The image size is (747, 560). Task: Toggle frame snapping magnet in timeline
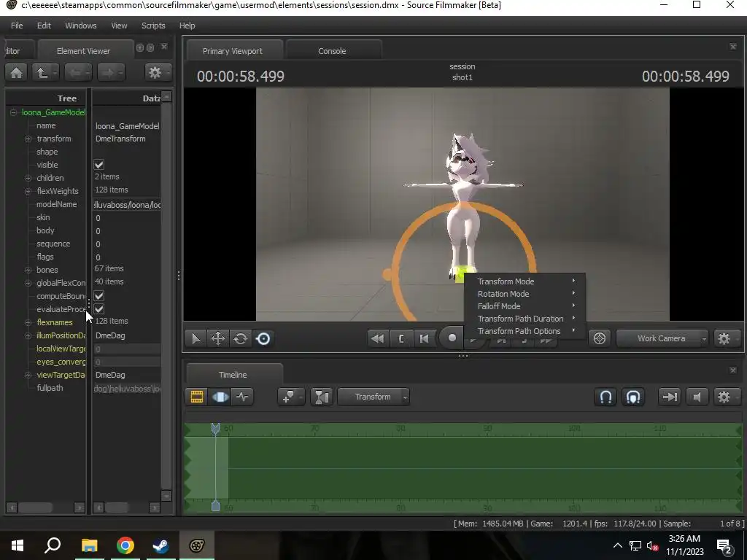(633, 397)
